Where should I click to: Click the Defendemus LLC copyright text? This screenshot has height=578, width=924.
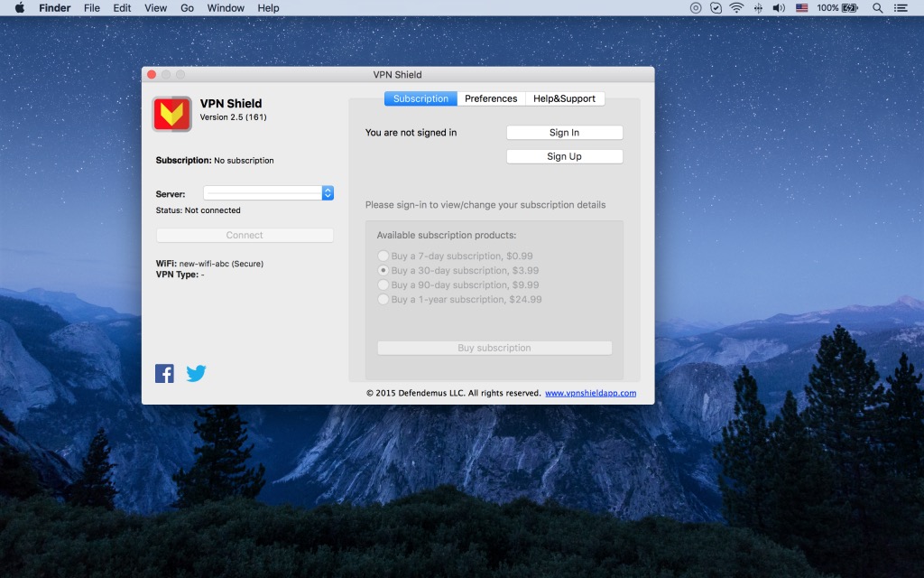point(453,393)
